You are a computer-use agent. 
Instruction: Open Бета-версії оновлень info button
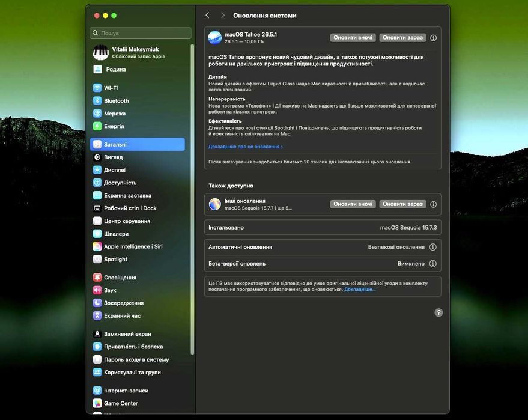pyautogui.click(x=433, y=263)
